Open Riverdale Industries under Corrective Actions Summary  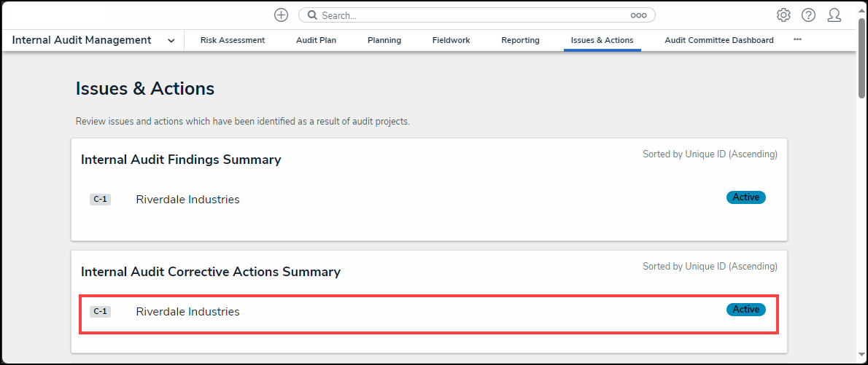coord(187,312)
